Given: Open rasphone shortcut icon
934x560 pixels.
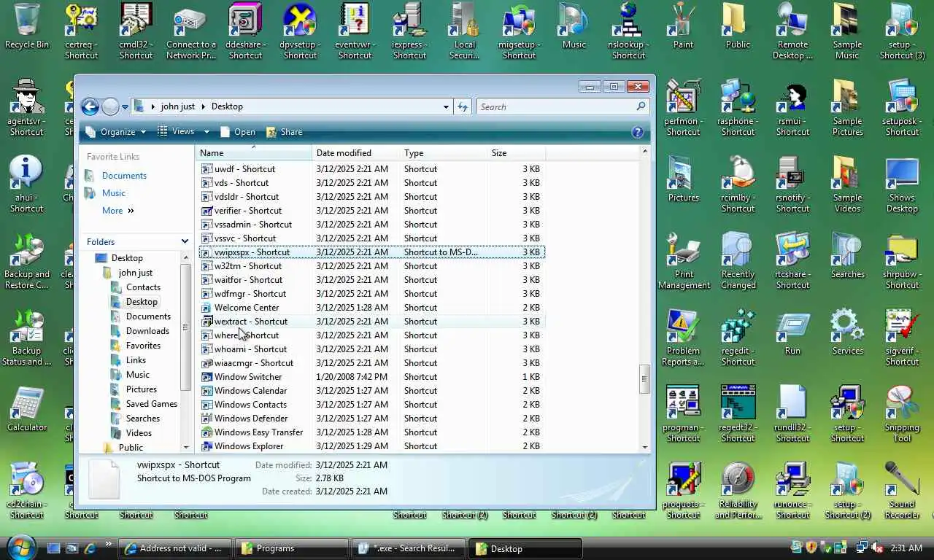Looking at the screenshot, I should tap(738, 108).
